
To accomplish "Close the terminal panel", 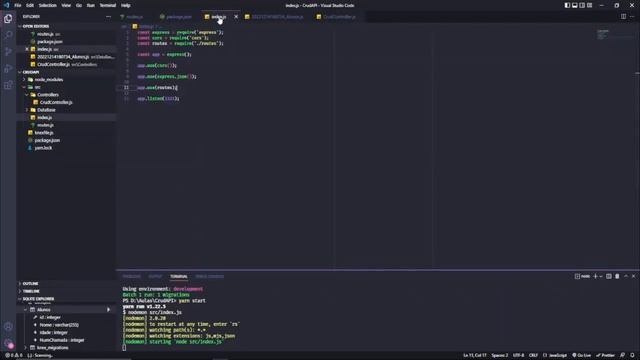I will coord(633,276).
